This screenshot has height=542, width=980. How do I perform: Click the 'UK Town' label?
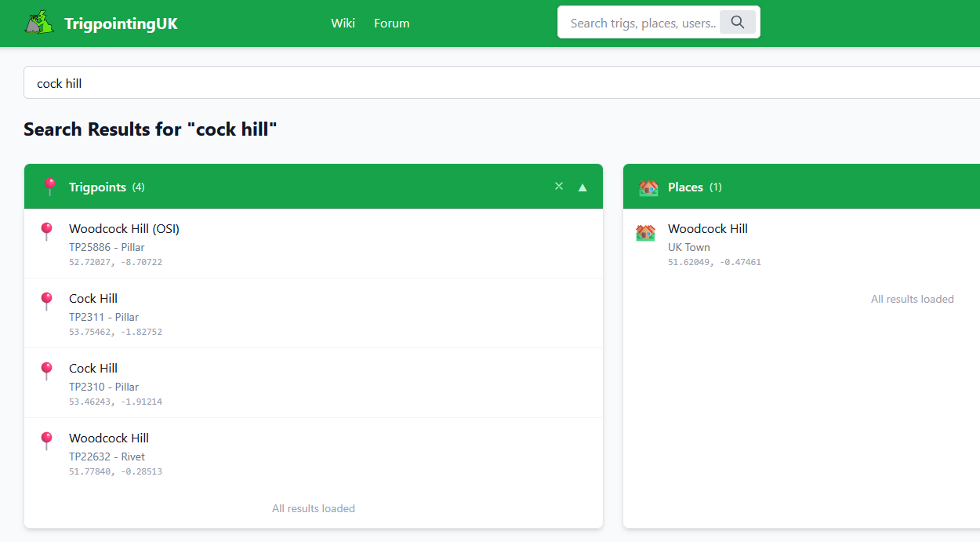(x=689, y=247)
